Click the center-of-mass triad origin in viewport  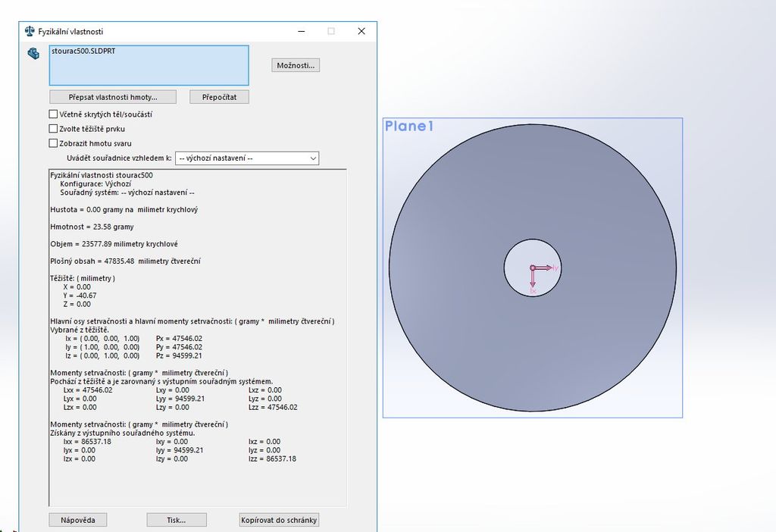533,268
